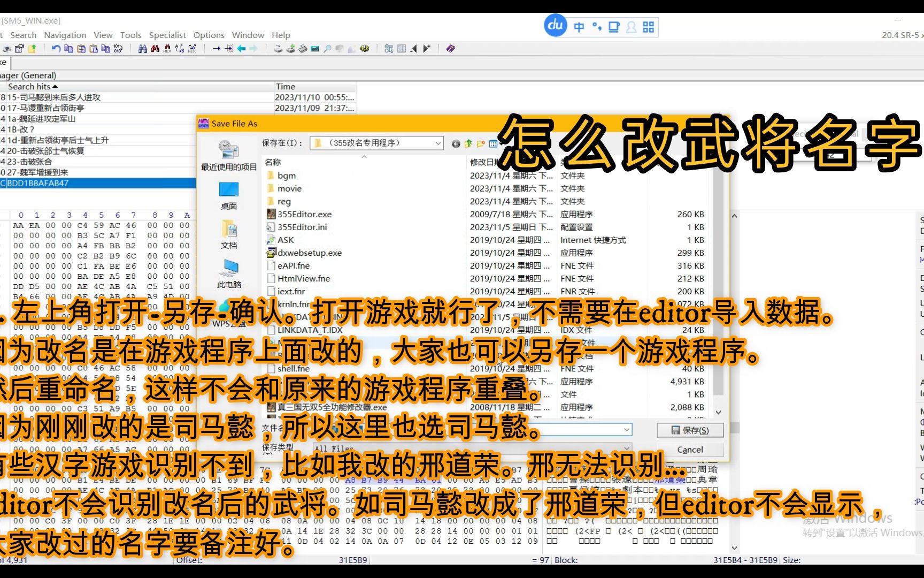Viewport: 924px width, 578px height.
Task: Create a new folder in the save dialog
Action: point(480,143)
